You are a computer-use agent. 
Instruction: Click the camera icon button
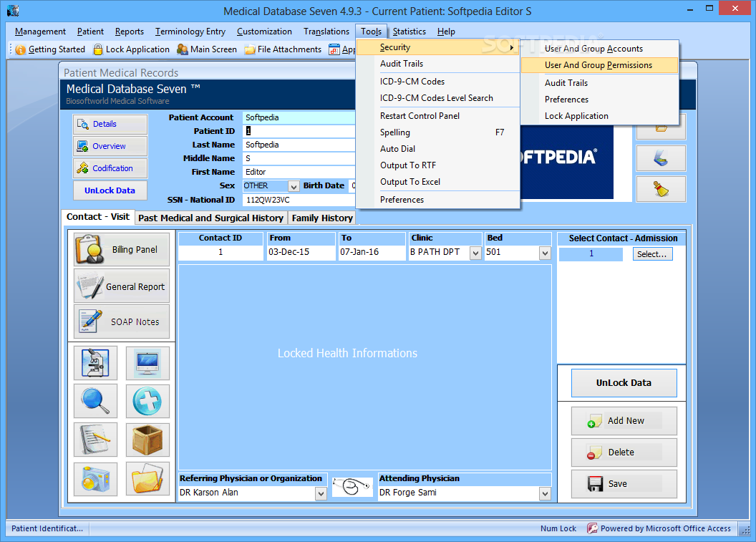pos(95,479)
